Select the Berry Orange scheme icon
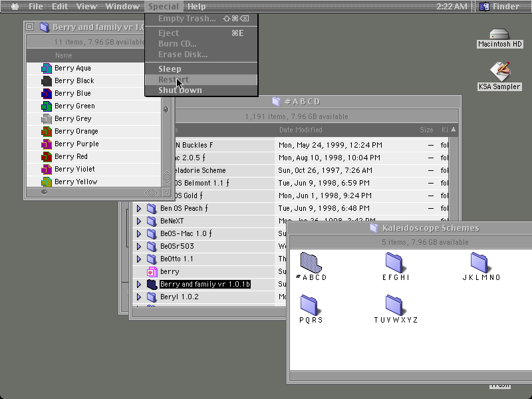Viewport: 532px width, 399px height. (47, 131)
